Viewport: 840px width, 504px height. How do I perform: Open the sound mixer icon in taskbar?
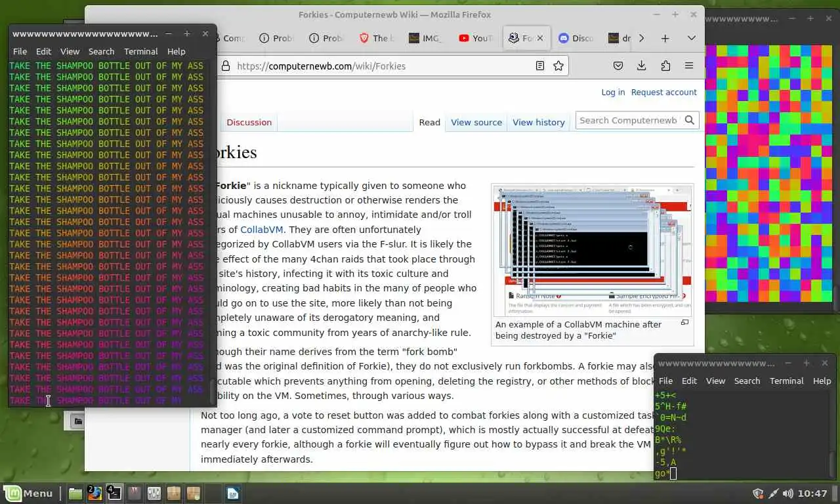(154, 493)
